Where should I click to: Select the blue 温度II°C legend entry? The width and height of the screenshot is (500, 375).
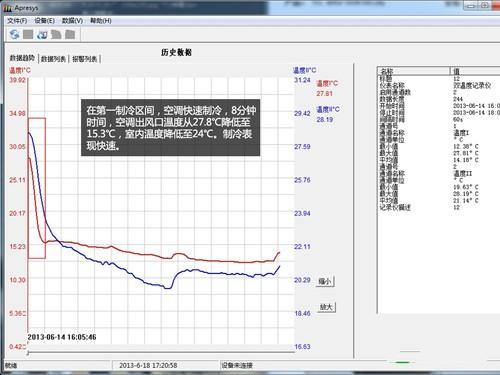click(x=328, y=109)
